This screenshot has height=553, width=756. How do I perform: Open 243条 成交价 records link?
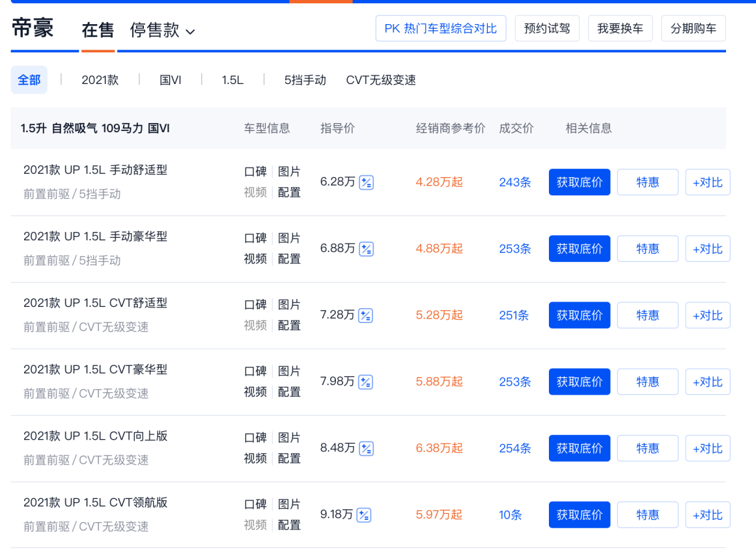(x=514, y=182)
